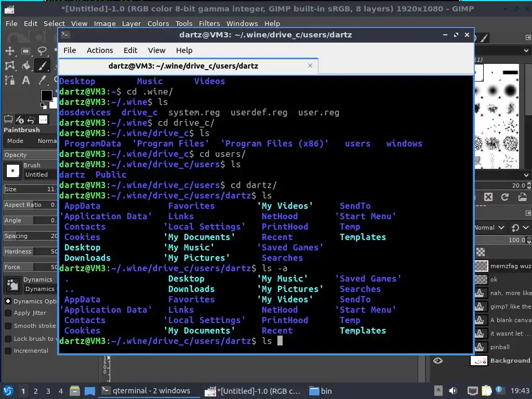This screenshot has height=399, width=532.
Task: Open GIMP File menu
Action: (11, 23)
